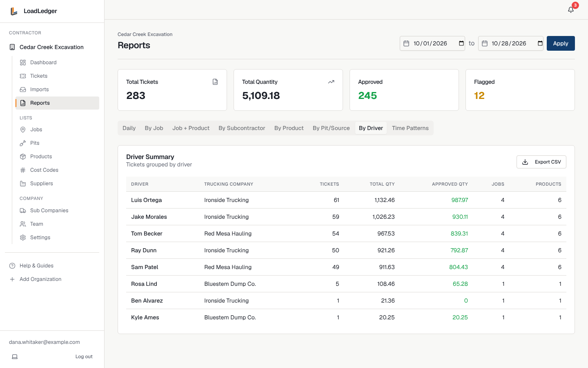Click the Approved QTY column header
Viewport: 588px width, 368px height.
(450, 184)
